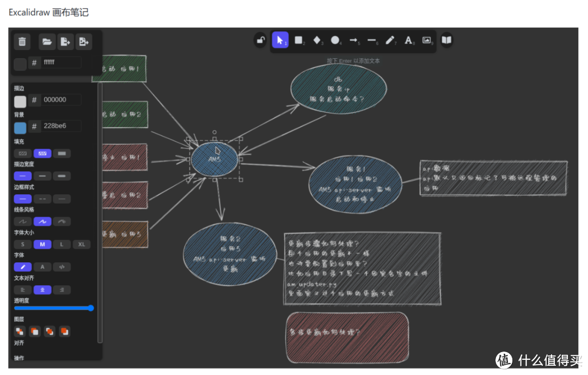Select the code monospace font option
The image size is (588, 375).
(62, 267)
